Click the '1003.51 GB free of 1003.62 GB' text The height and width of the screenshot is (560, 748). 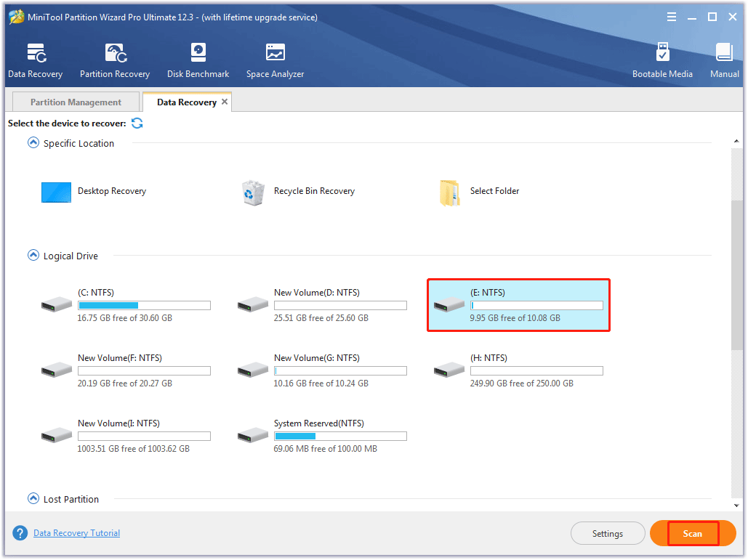(133, 448)
